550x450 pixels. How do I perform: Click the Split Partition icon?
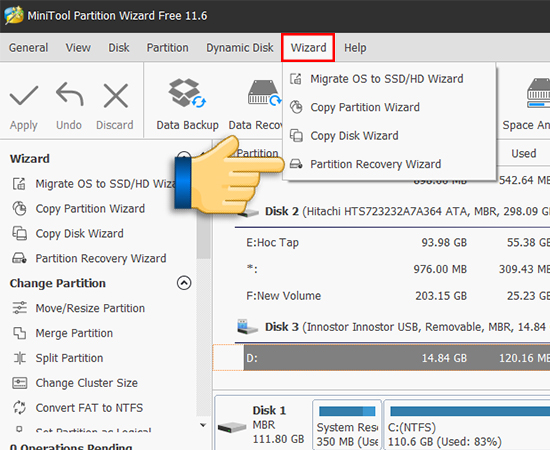click(20, 358)
